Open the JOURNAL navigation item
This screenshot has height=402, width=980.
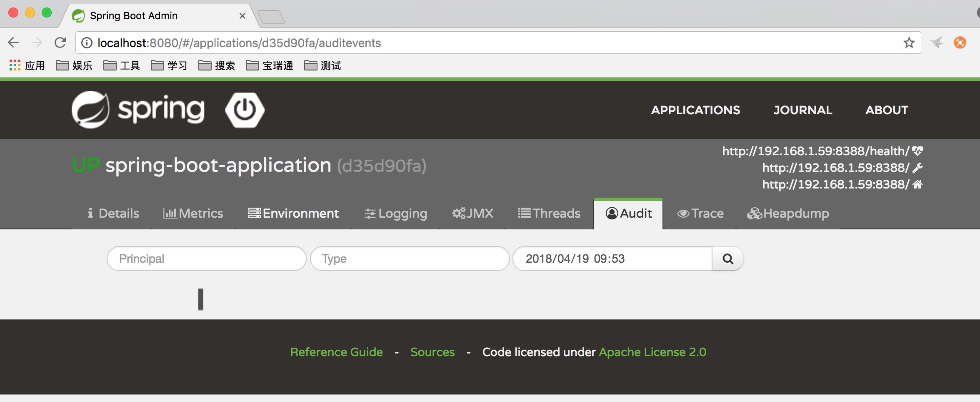pyautogui.click(x=802, y=110)
